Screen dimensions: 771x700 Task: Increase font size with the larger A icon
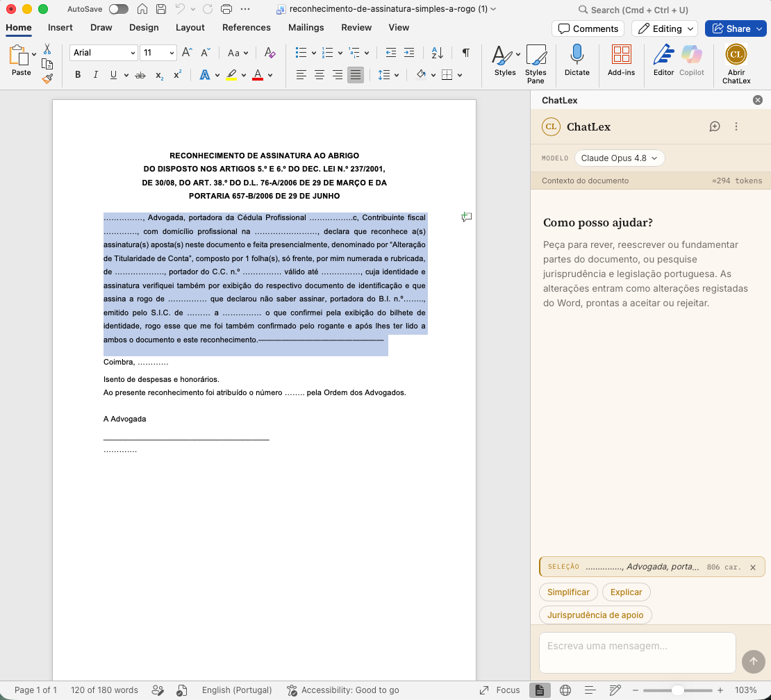187,52
